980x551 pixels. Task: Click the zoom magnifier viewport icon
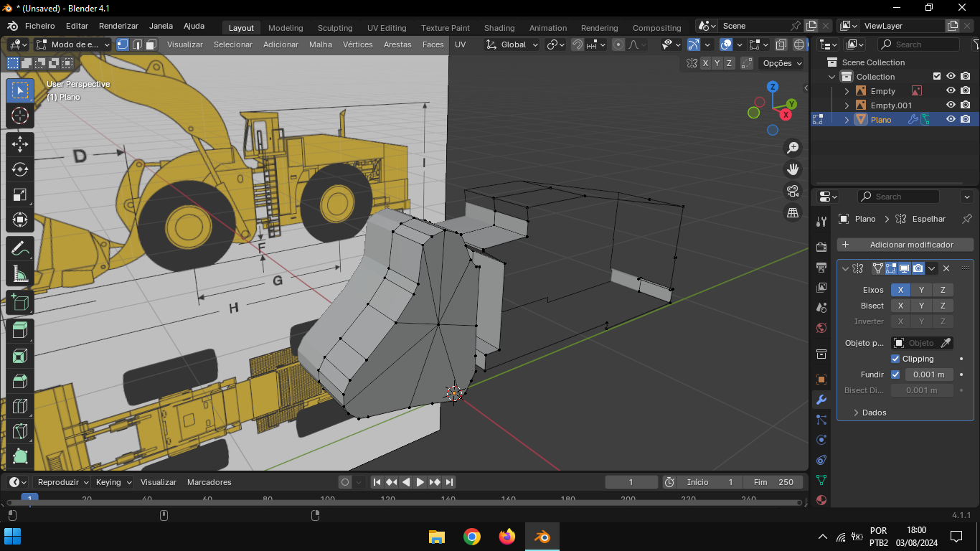[793, 148]
